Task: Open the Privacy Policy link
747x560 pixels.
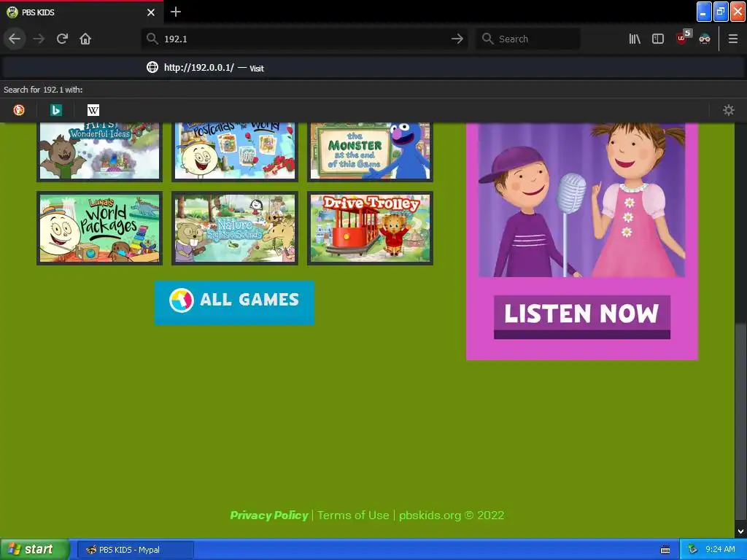Action: point(269,516)
